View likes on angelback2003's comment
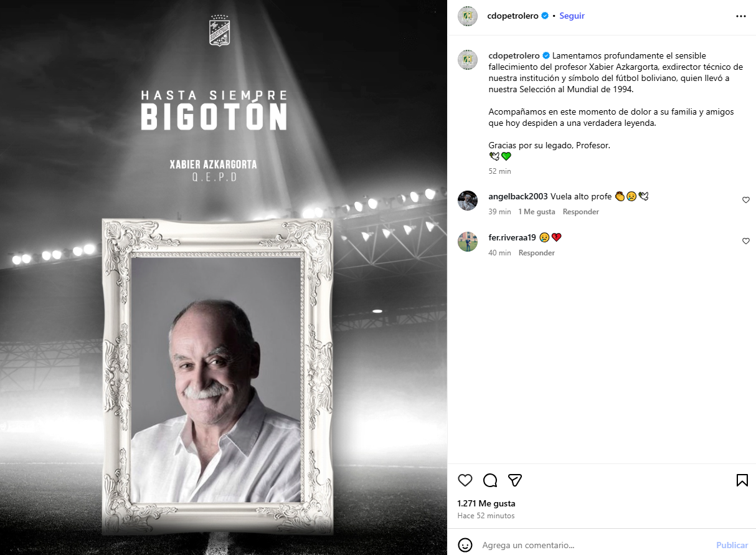 [x=536, y=212]
